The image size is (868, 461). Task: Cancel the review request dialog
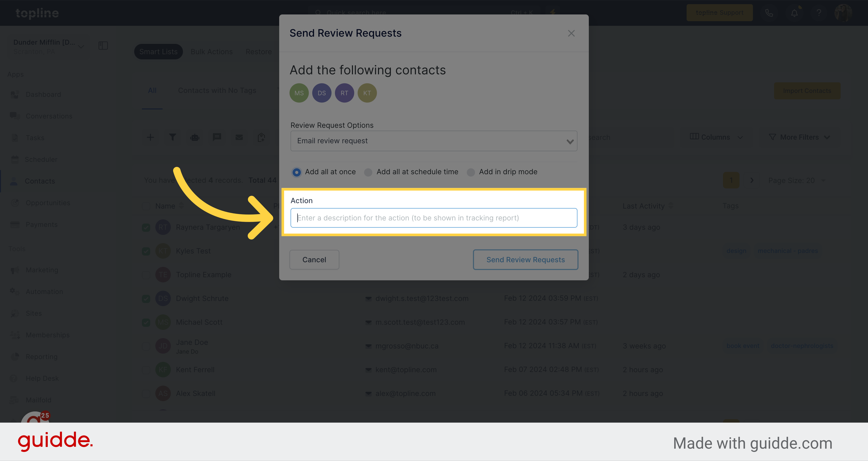coord(314,259)
